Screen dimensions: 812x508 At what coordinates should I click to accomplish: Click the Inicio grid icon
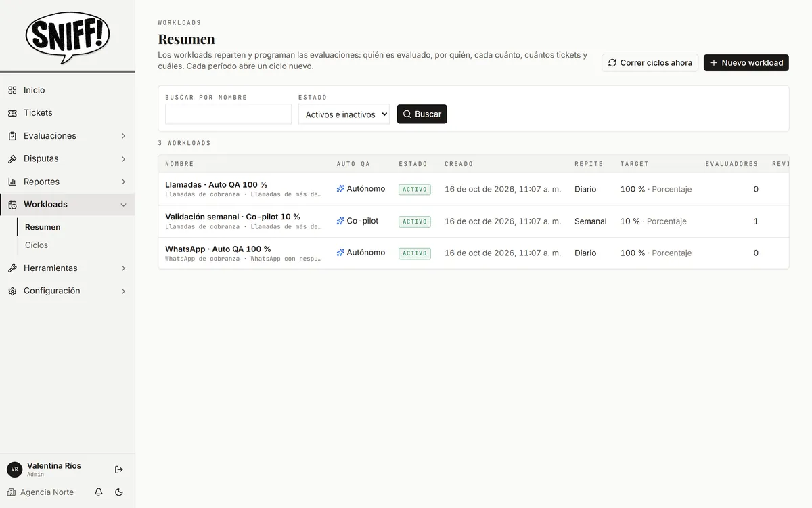click(x=12, y=90)
